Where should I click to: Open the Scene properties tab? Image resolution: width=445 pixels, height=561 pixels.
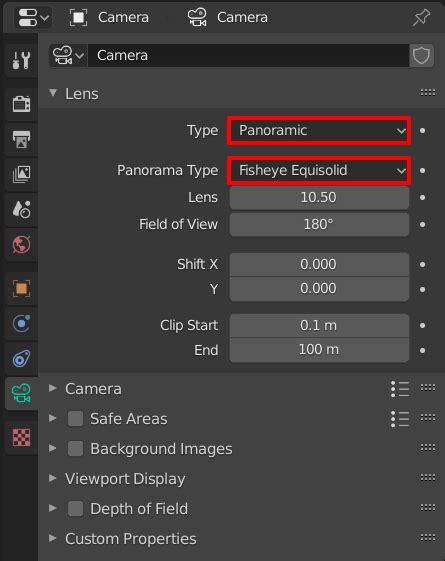pyautogui.click(x=21, y=209)
